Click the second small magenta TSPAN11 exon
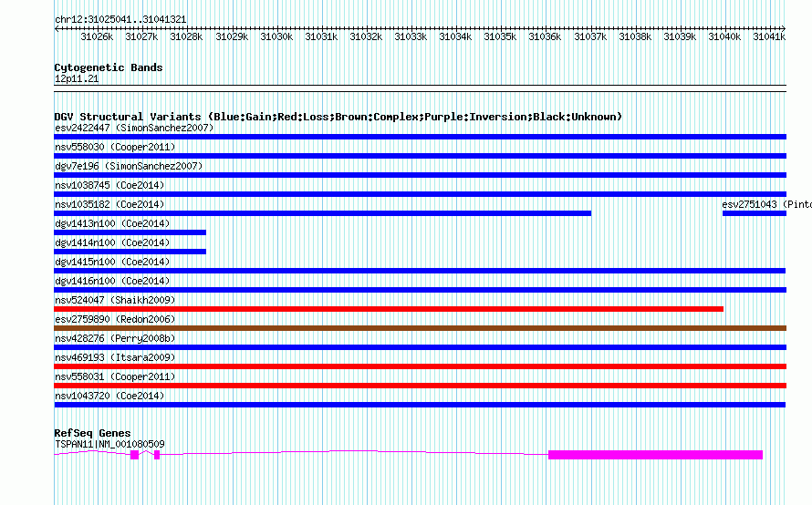The height and width of the screenshot is (505, 812). point(157,455)
